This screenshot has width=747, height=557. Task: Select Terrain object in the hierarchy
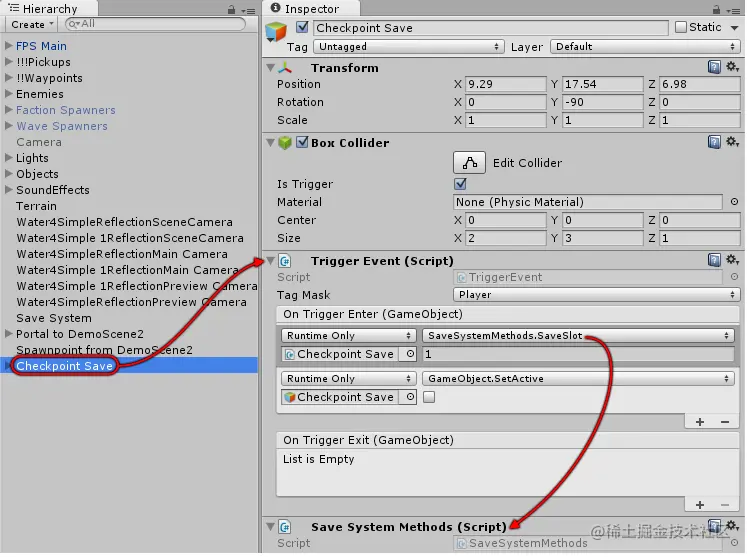pyautogui.click(x=37, y=206)
